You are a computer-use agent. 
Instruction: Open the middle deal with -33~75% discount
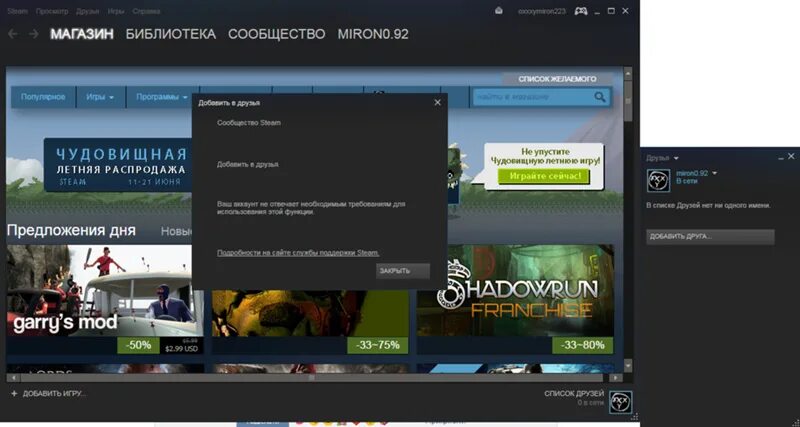tap(310, 314)
